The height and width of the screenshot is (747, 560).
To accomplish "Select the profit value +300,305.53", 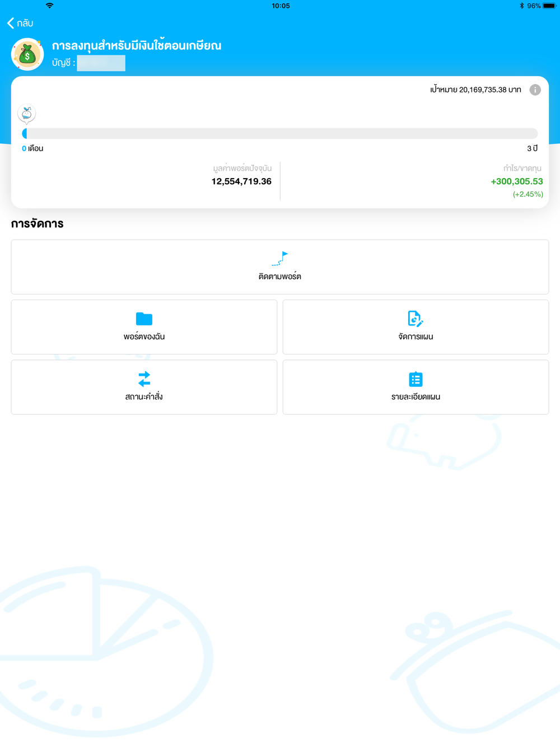I will coord(517,181).
